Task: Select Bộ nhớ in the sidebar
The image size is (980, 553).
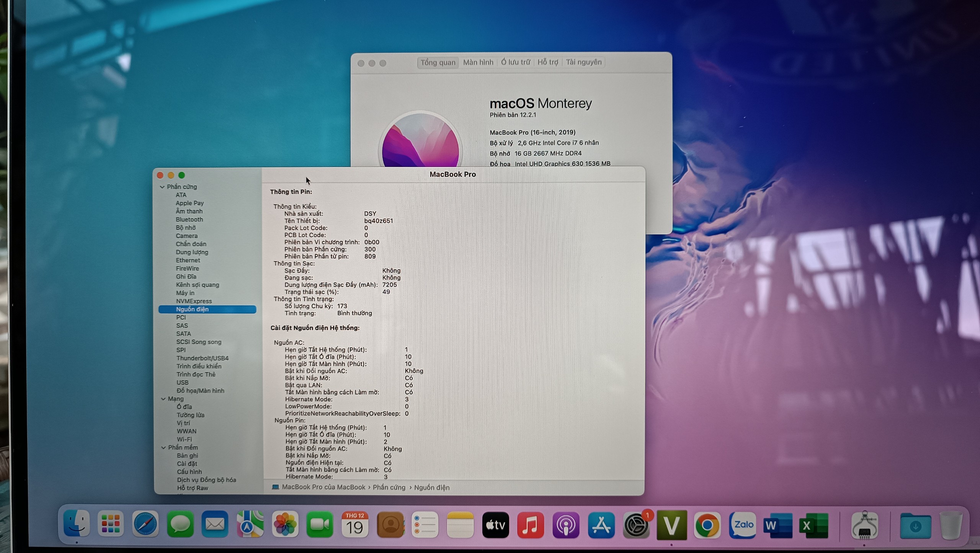Action: [186, 227]
